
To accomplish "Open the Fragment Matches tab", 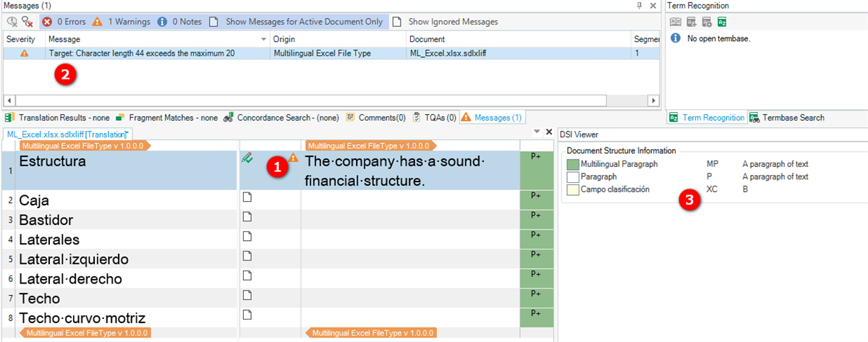I will (x=166, y=117).
